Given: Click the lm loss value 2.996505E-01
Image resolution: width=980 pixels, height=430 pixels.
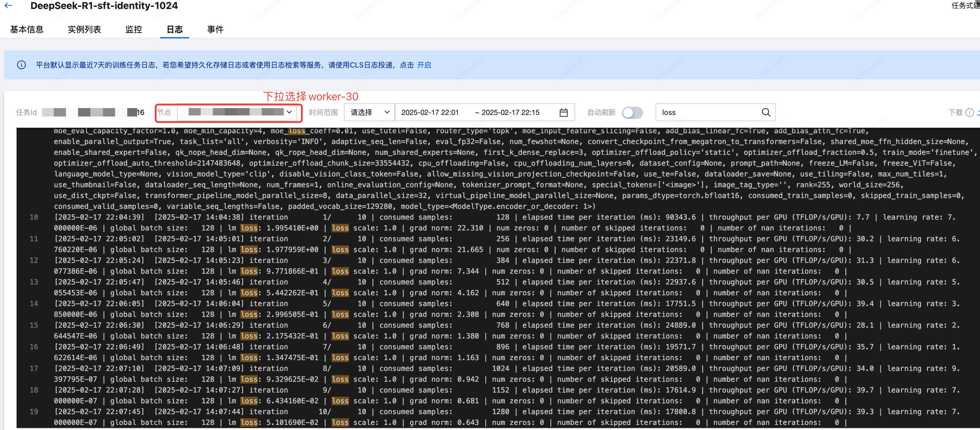Looking at the screenshot, I should coord(292,314).
